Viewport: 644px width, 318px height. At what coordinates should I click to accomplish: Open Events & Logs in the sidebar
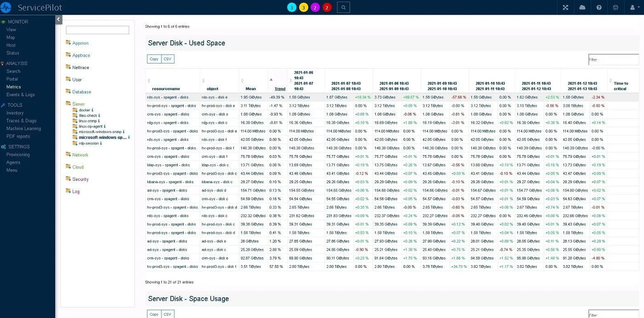pyautogui.click(x=20, y=95)
